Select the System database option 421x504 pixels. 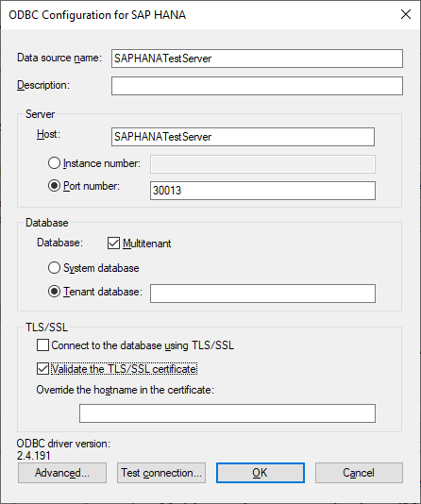pos(54,268)
